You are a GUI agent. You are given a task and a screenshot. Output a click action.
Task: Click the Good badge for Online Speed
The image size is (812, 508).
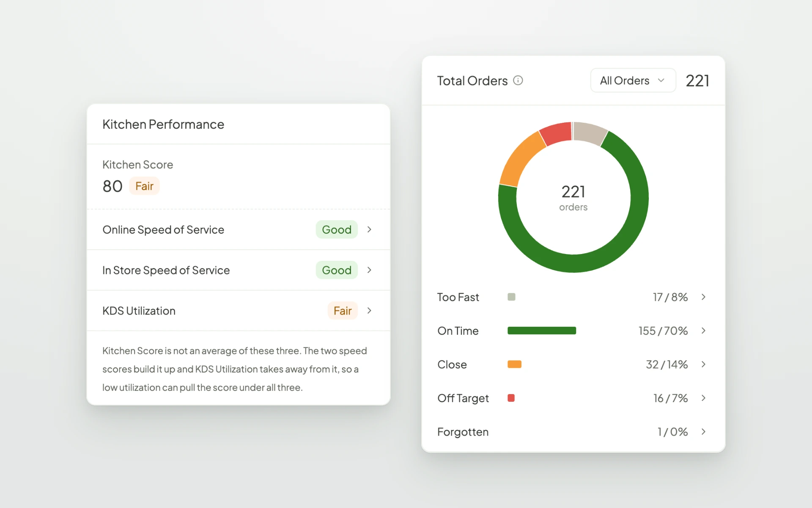click(x=337, y=229)
